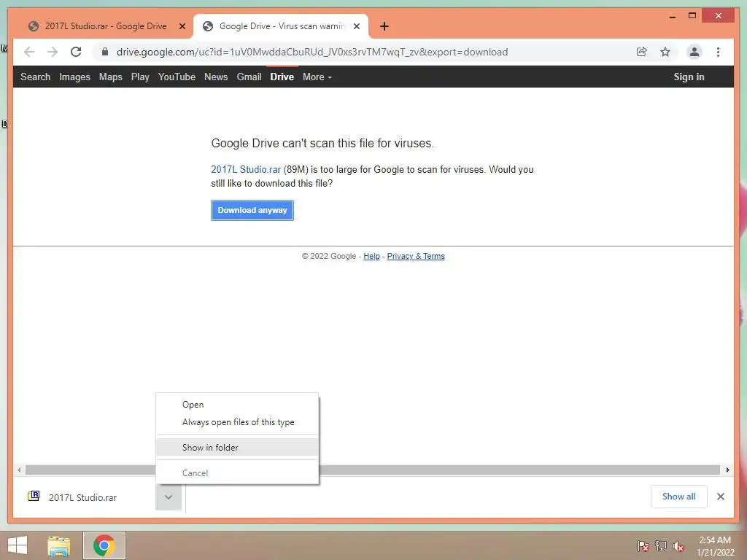Go forward using browser forward arrow

(53, 52)
